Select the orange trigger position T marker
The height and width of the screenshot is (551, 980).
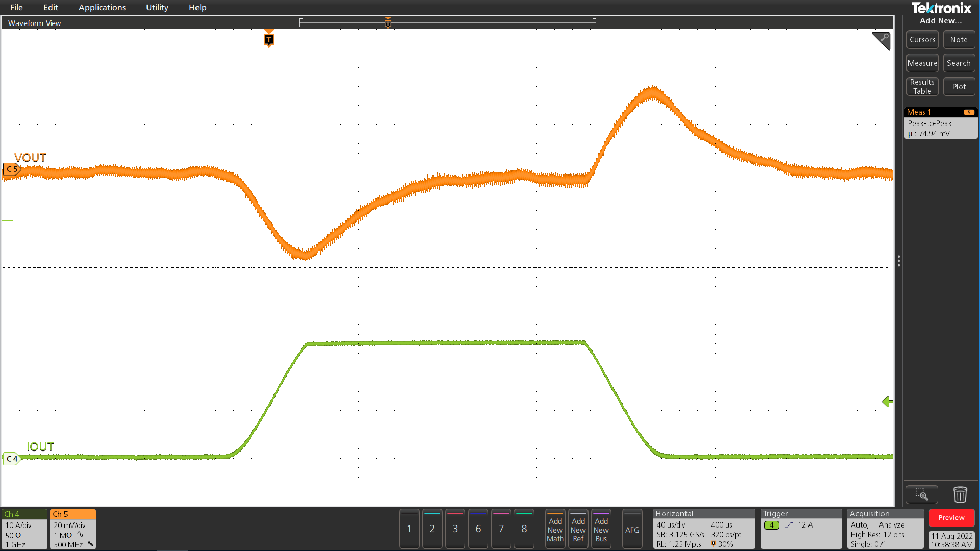269,40
